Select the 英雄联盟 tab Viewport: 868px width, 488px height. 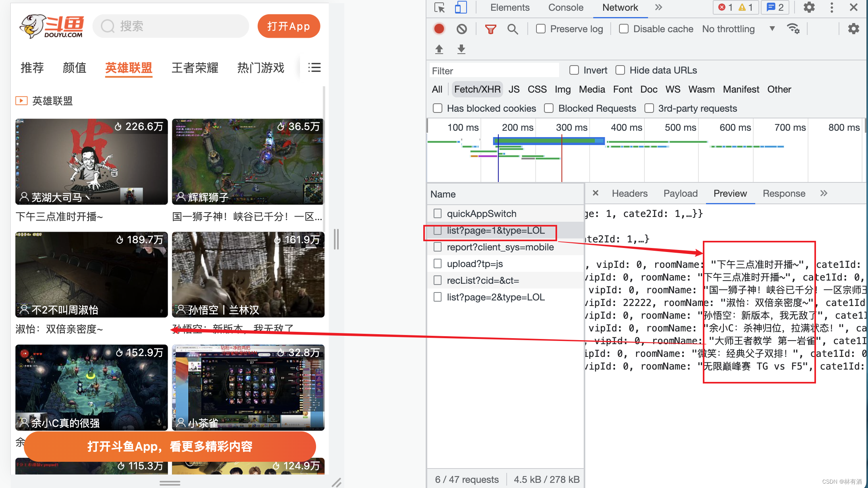[129, 68]
